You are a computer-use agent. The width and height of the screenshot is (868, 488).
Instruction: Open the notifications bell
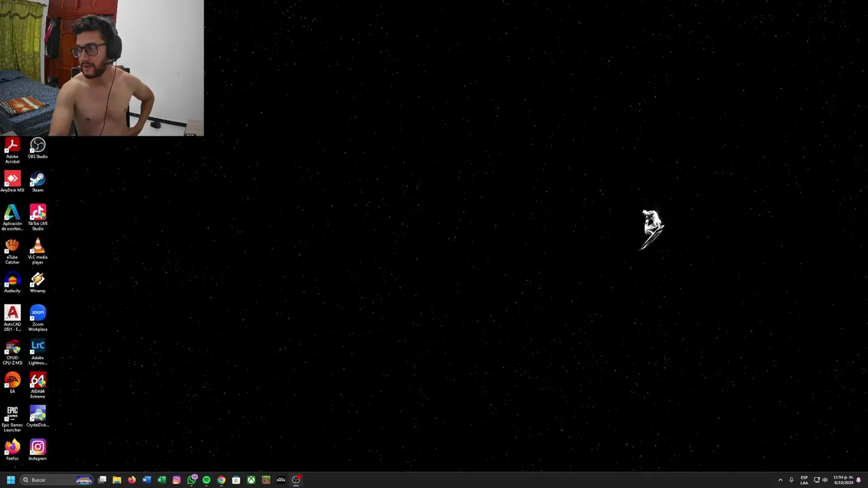[x=859, y=480]
